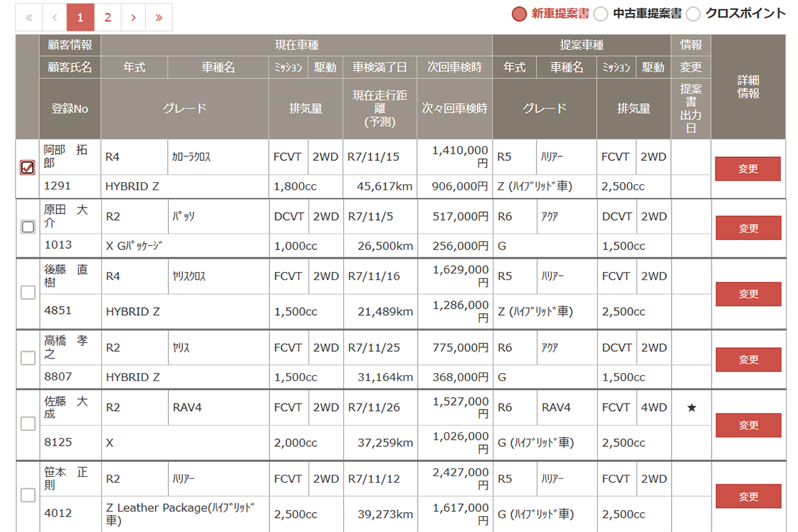Select クロスポイント radio option
798x532 pixels.
(x=694, y=13)
